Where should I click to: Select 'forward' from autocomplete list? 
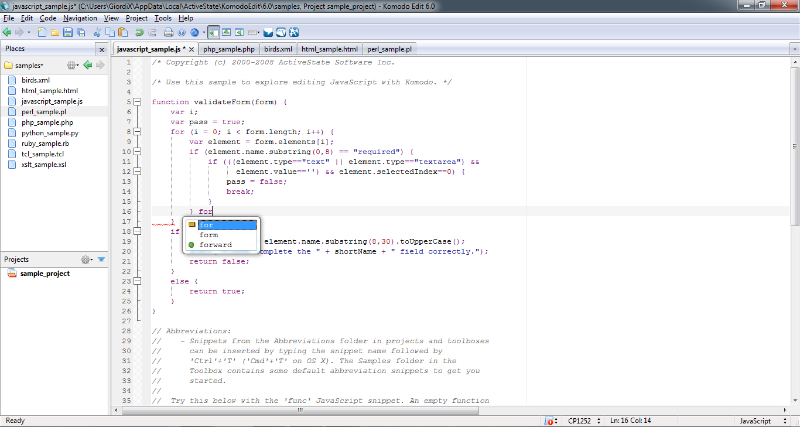tap(215, 245)
